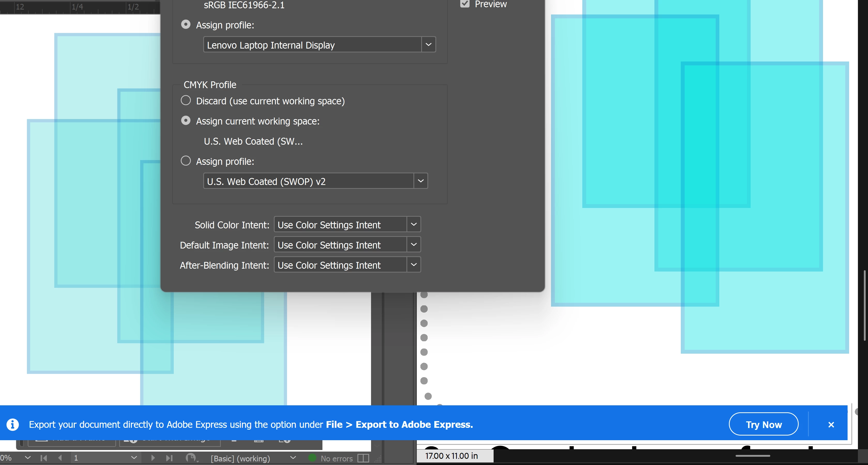Viewport: 868px width, 465px height.
Task: Close the Adobe Express banner
Action: pos(831,425)
